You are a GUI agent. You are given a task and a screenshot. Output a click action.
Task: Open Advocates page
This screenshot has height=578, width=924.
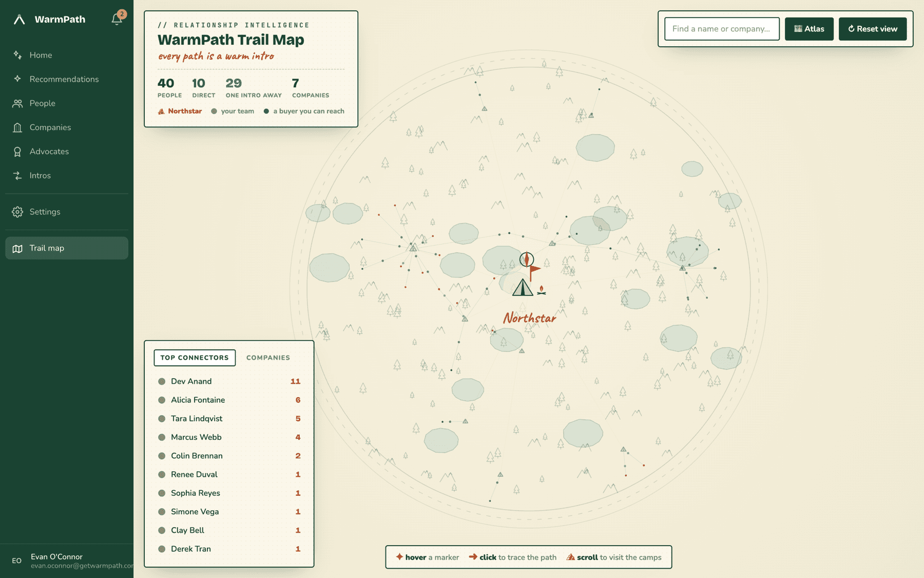[67, 152]
